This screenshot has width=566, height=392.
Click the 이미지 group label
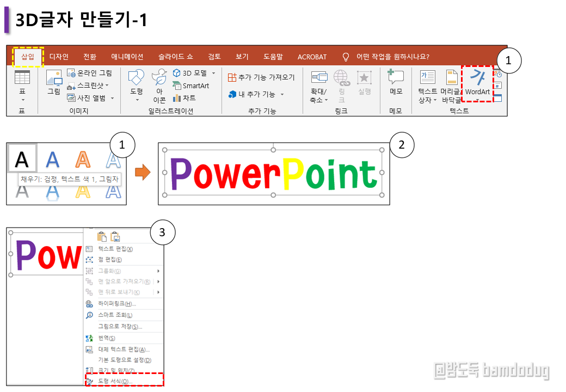(79, 111)
